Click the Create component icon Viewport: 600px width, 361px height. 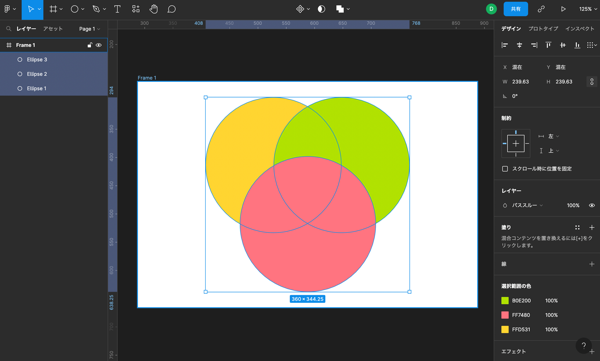click(300, 9)
